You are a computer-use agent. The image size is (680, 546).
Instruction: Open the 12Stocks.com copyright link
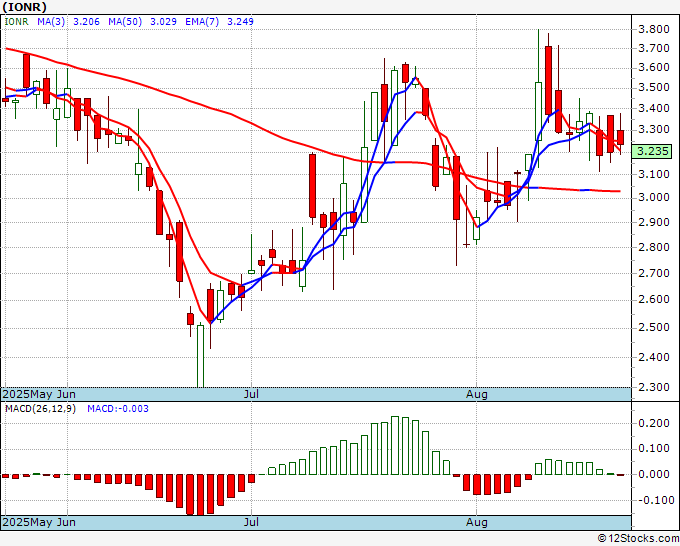[x=638, y=539]
